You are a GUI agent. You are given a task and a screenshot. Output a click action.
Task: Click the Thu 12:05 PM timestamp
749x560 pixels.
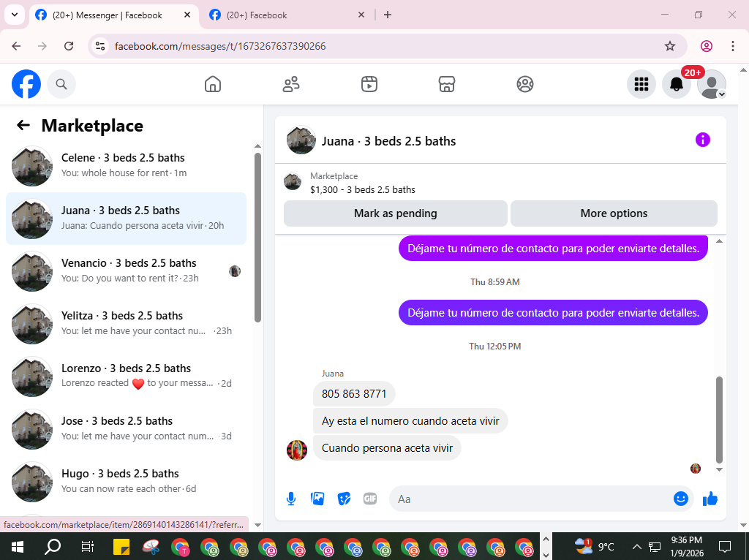pos(495,346)
